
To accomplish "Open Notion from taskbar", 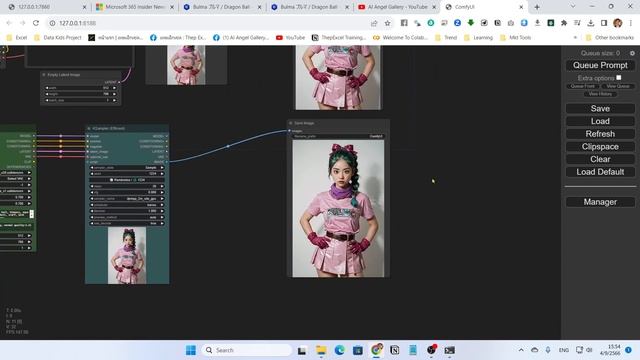I will click(395, 350).
